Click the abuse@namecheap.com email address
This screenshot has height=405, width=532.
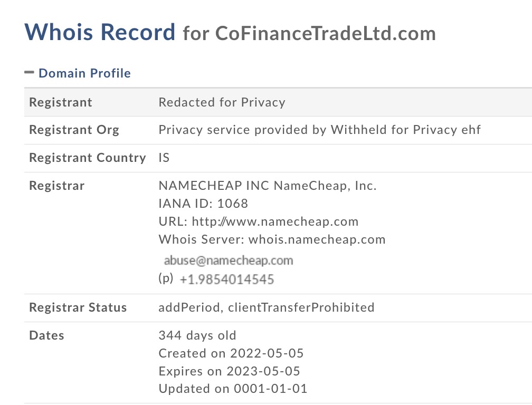click(x=229, y=261)
